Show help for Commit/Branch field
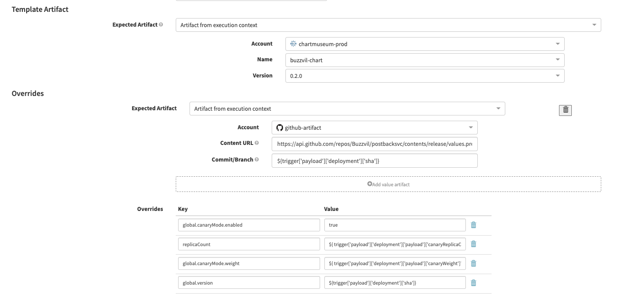Screen dimensions: 644x296 point(257,160)
